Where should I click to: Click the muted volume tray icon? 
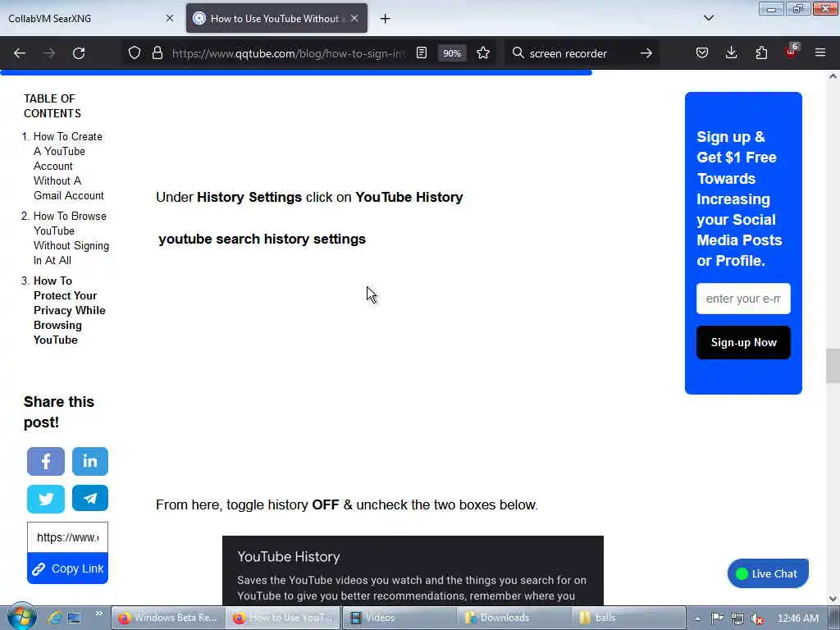tap(757, 619)
